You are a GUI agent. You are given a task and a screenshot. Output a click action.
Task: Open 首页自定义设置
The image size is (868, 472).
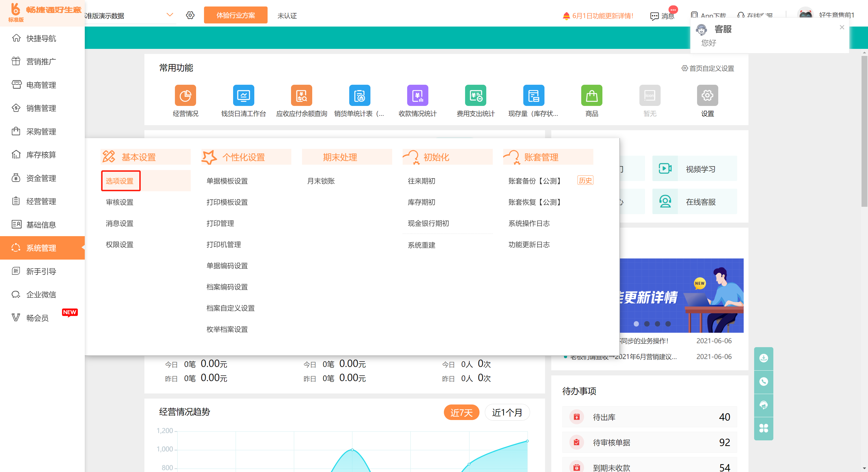click(708, 68)
